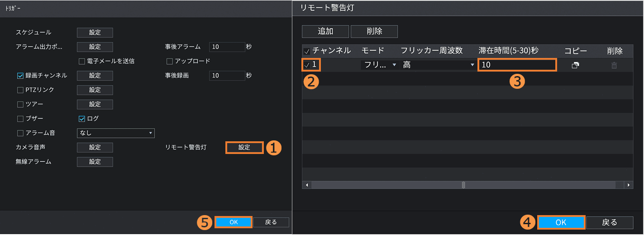Expand the フリッカー周波数 dropdown
The image size is (644, 245).
point(438,65)
